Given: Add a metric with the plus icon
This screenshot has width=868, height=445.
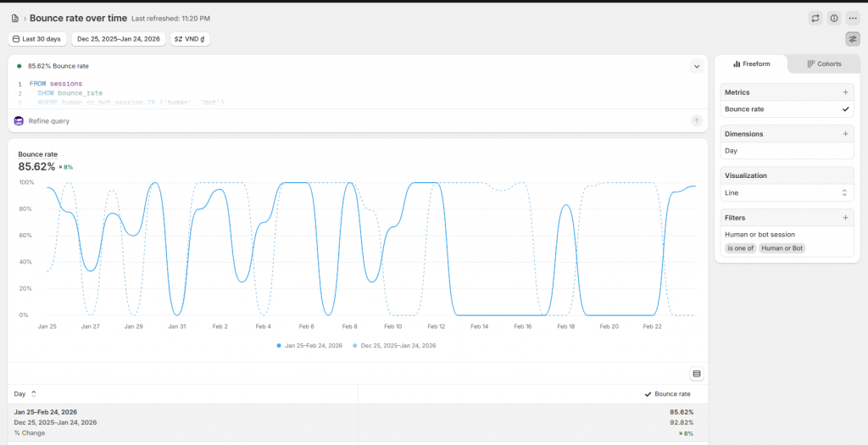Looking at the screenshot, I should (x=845, y=92).
